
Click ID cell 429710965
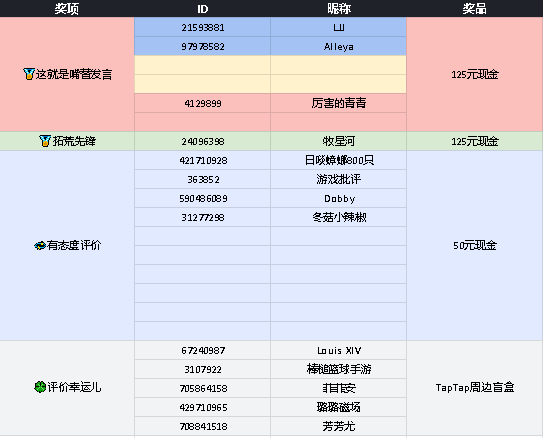pos(202,408)
